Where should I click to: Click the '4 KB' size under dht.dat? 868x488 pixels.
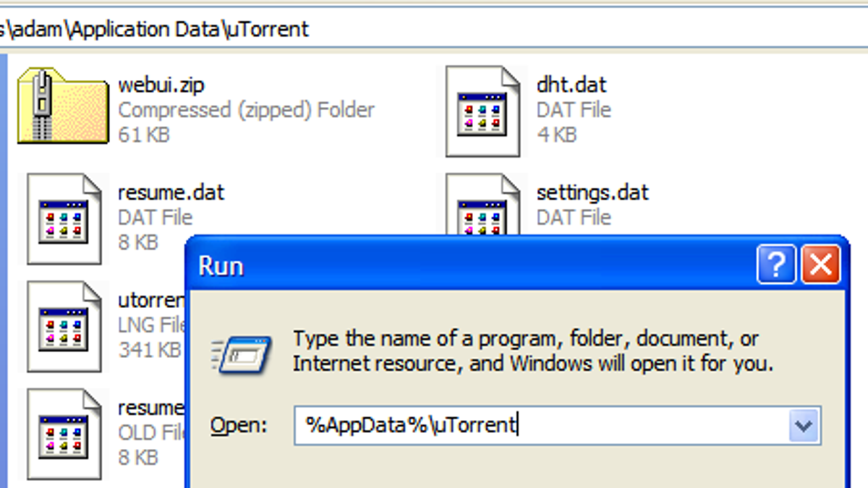pos(556,134)
